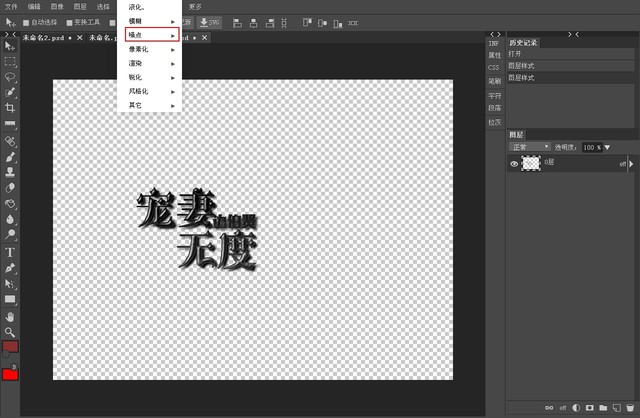
Task: Open the 属性 side panel
Action: tap(494, 55)
